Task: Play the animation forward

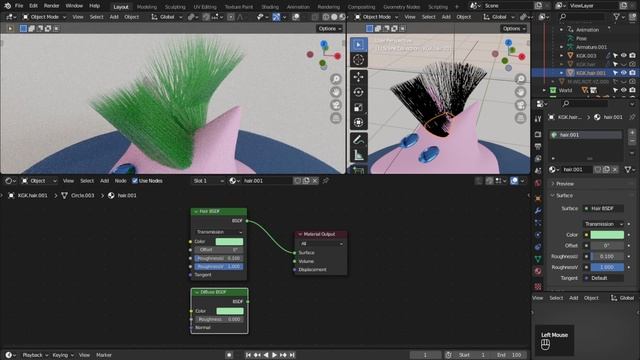Action: click(274, 355)
